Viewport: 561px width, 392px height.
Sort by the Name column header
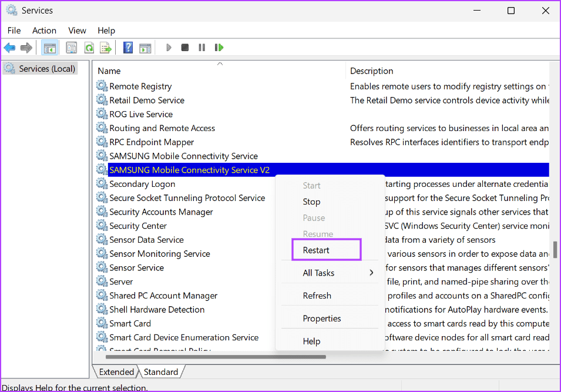click(x=220, y=71)
